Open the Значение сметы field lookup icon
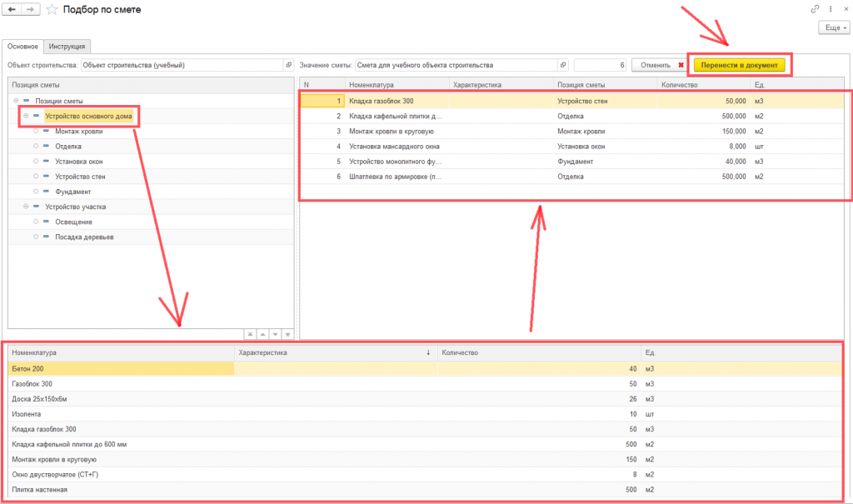The image size is (853, 504). pyautogui.click(x=563, y=65)
